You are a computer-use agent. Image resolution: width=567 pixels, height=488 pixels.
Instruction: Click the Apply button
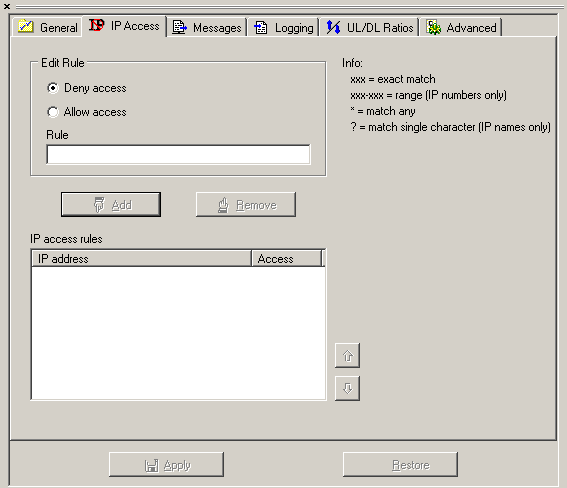(x=166, y=465)
